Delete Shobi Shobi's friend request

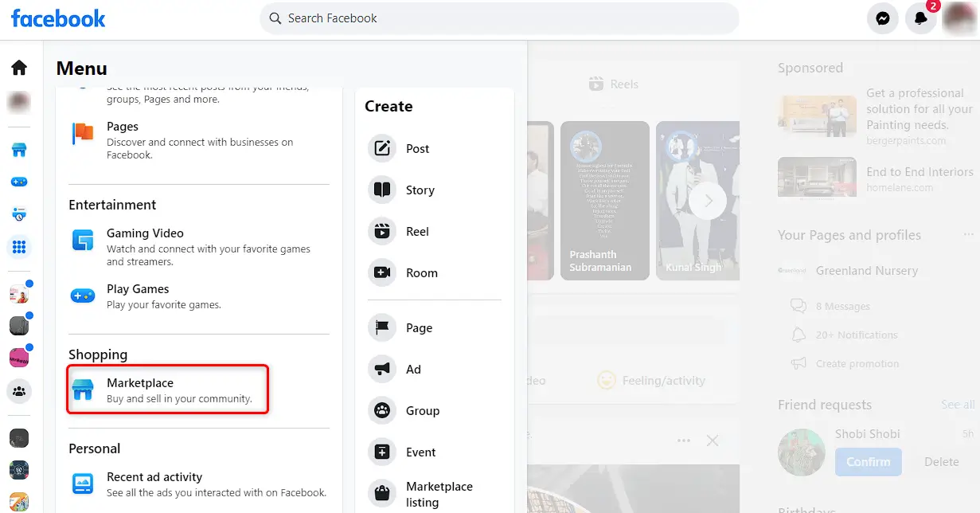tap(941, 462)
